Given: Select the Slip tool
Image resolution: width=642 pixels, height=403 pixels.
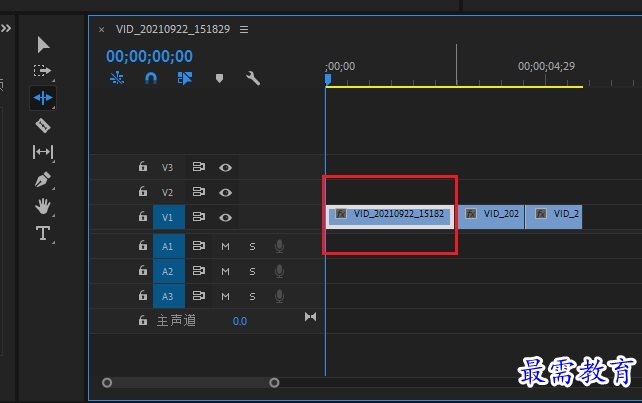Looking at the screenshot, I should (x=43, y=152).
